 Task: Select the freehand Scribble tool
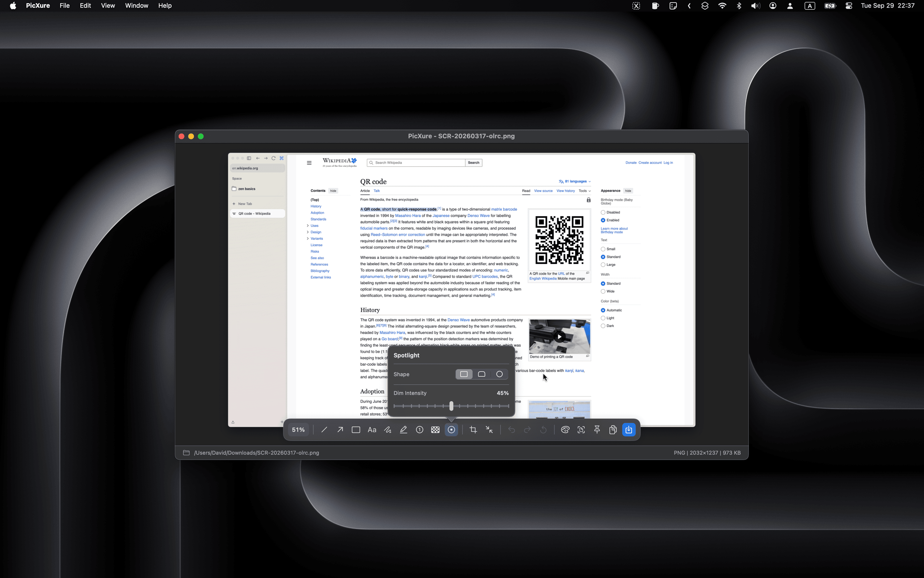click(388, 430)
